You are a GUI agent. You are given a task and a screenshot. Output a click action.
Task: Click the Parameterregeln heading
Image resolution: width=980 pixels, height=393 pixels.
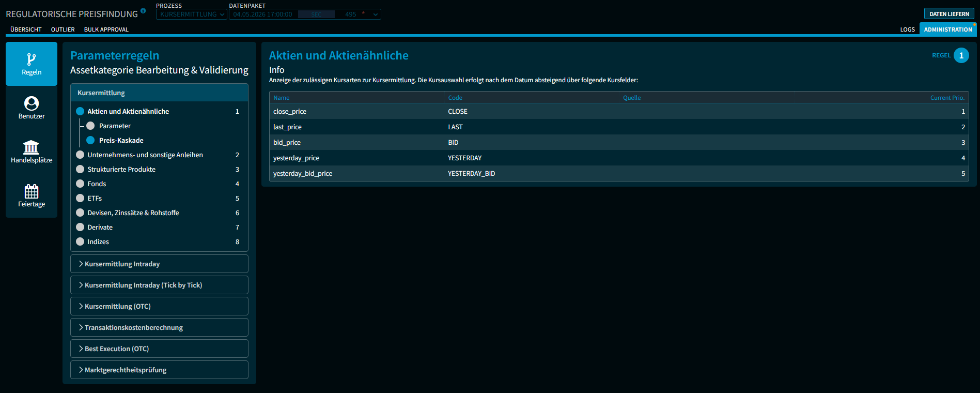pyautogui.click(x=115, y=56)
